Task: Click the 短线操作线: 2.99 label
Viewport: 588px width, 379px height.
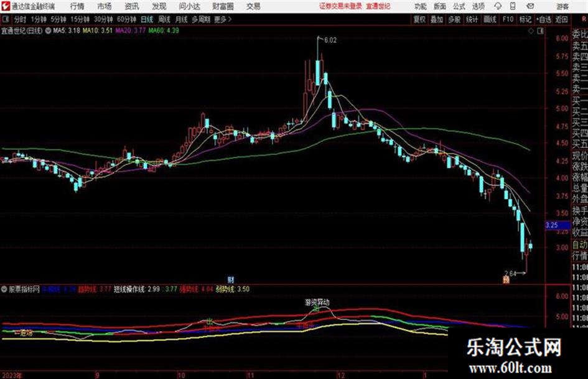Action: coord(137,289)
